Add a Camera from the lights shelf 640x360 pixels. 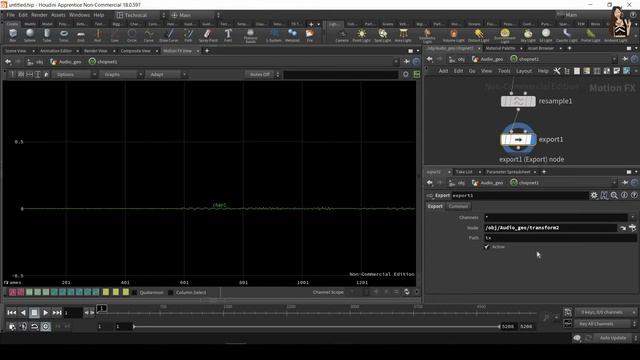point(342,35)
